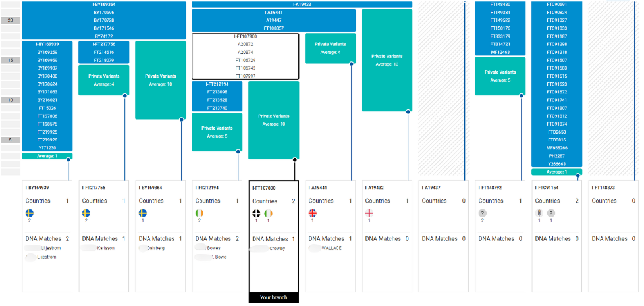Click SNP A20872

pyautogui.click(x=245, y=44)
